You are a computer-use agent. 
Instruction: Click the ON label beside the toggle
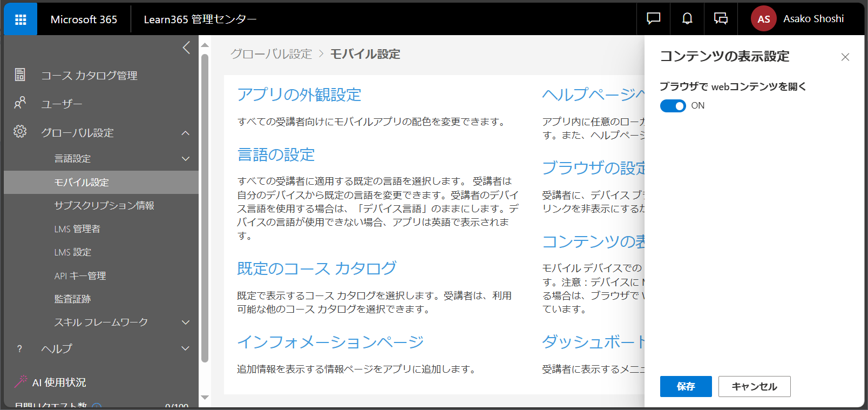point(697,106)
